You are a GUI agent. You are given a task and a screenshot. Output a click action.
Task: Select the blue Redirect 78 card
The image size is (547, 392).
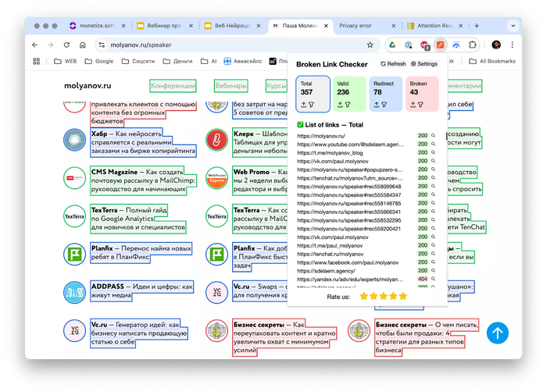point(385,94)
